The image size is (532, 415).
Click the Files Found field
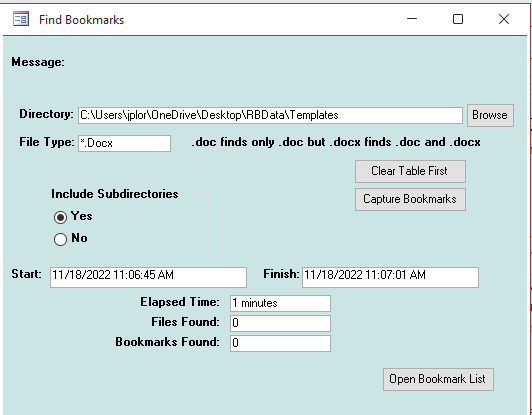pos(280,323)
